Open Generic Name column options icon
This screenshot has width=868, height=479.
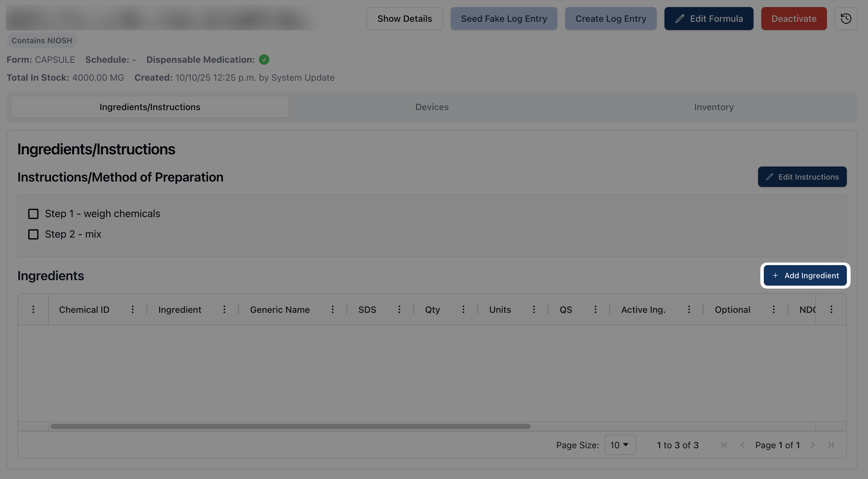point(333,309)
